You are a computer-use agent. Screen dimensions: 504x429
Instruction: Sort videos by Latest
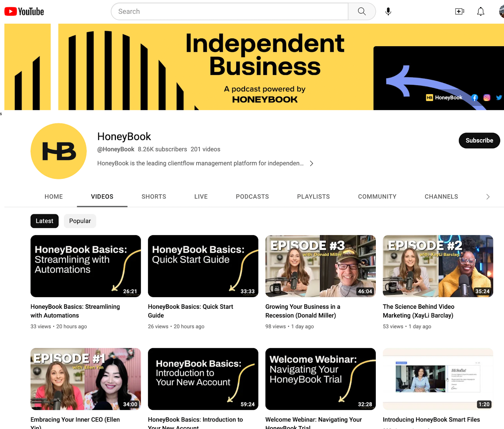[44, 221]
